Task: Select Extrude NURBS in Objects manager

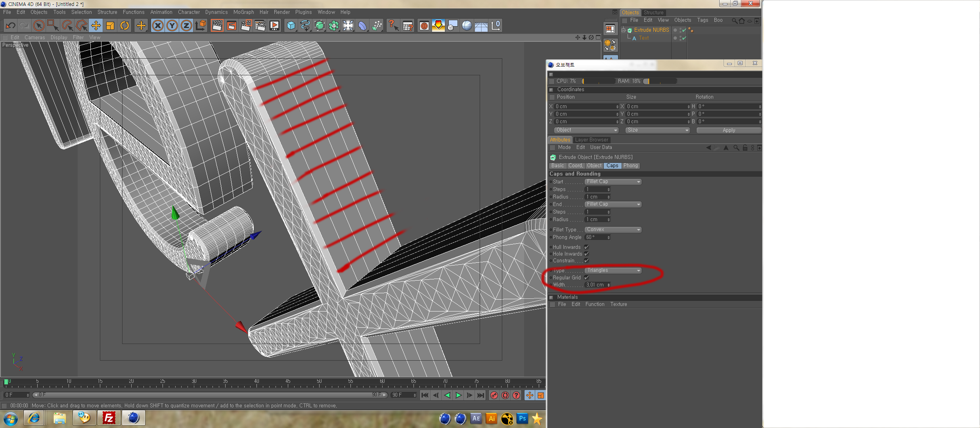Action: [651, 30]
